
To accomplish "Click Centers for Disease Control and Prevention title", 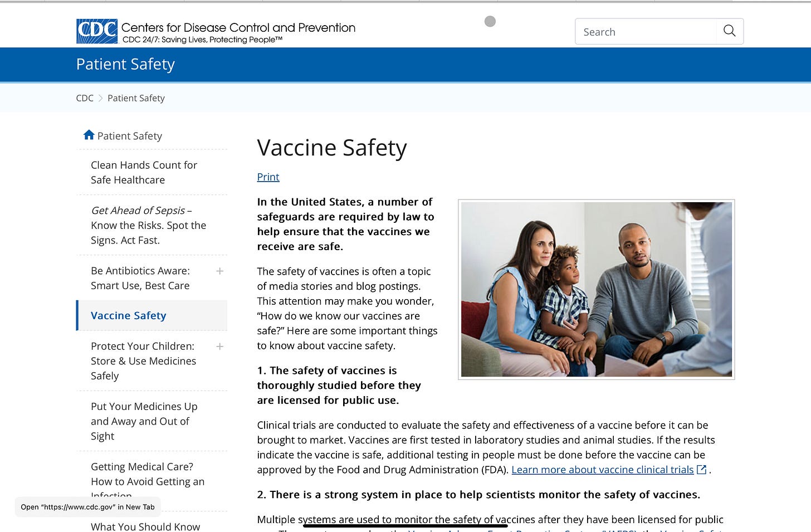I will [238, 27].
